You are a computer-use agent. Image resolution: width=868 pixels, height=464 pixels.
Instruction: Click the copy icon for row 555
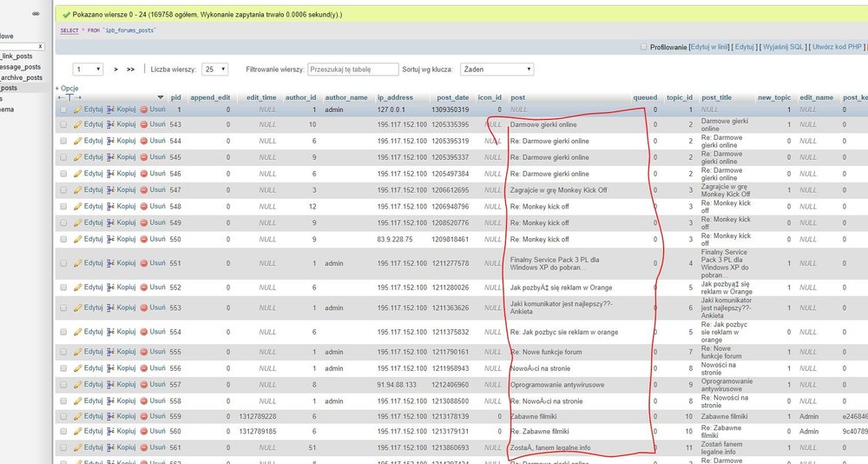(x=111, y=352)
